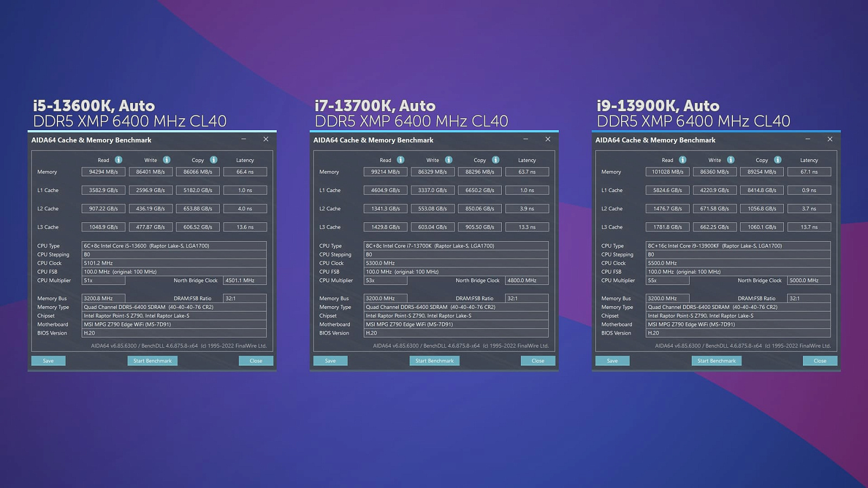Select memory latency value 67.1 ns
Image resolution: width=868 pixels, height=488 pixels.
(809, 172)
